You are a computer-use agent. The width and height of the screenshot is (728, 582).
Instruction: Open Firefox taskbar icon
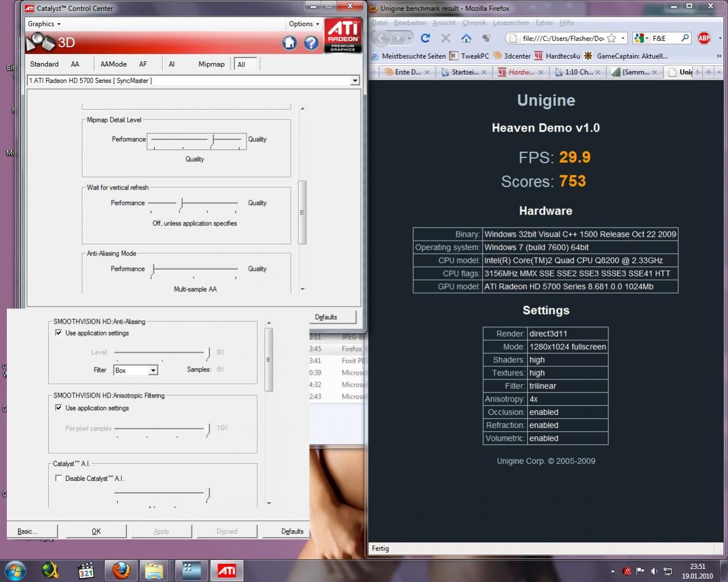point(120,570)
